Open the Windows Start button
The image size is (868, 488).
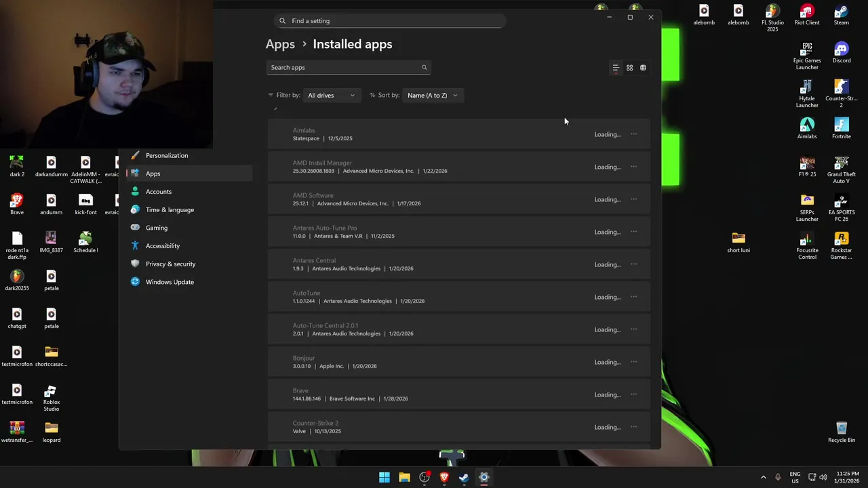(384, 477)
